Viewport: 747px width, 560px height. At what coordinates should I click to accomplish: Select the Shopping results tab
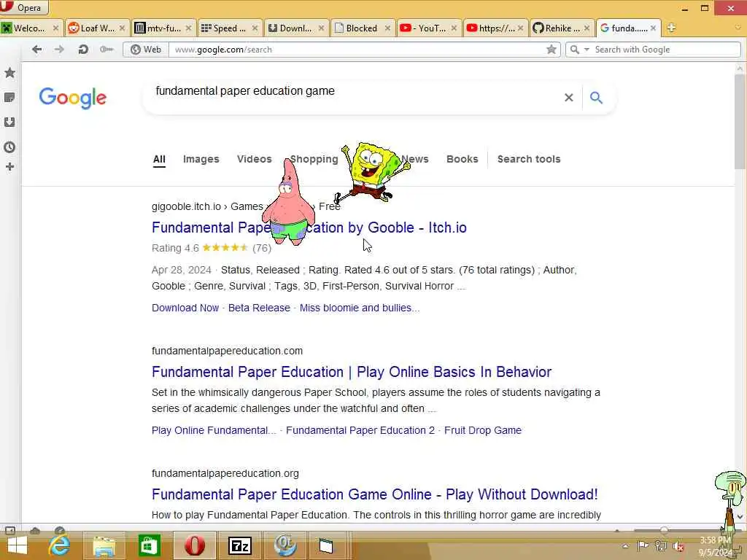coord(314,159)
